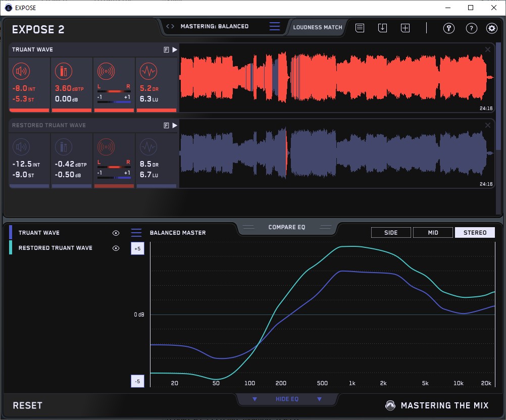Collapse the EQ panel with Hide EQ

(x=286, y=399)
